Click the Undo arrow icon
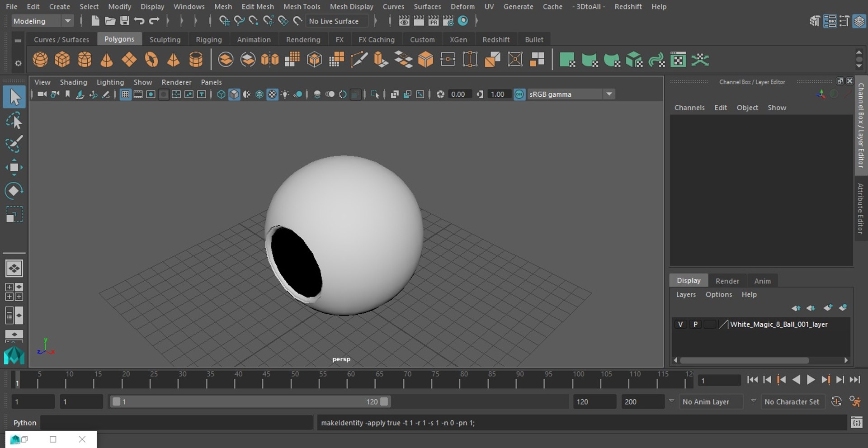 tap(139, 21)
